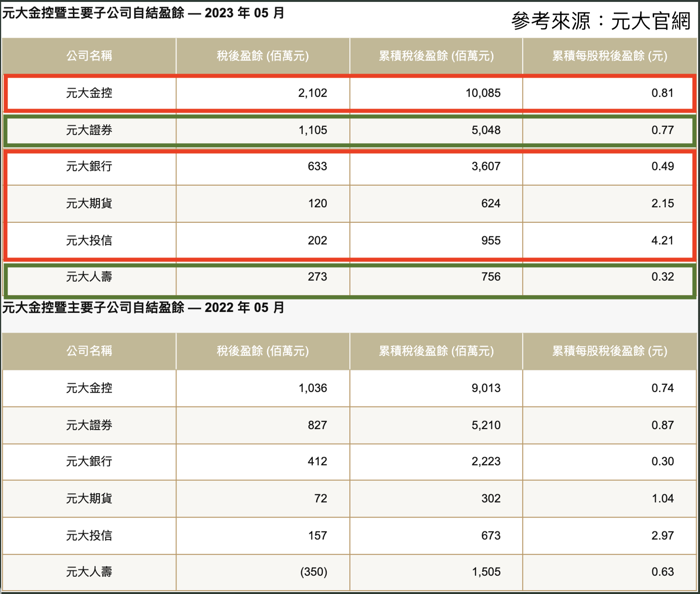The height and width of the screenshot is (594, 700).
Task: Select the 累積稅後盈餘 (佰萬元) header in the 2022 table
Action: point(436,351)
